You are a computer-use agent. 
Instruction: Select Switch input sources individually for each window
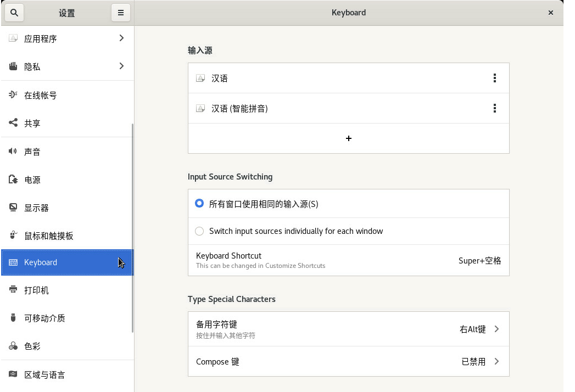(199, 231)
